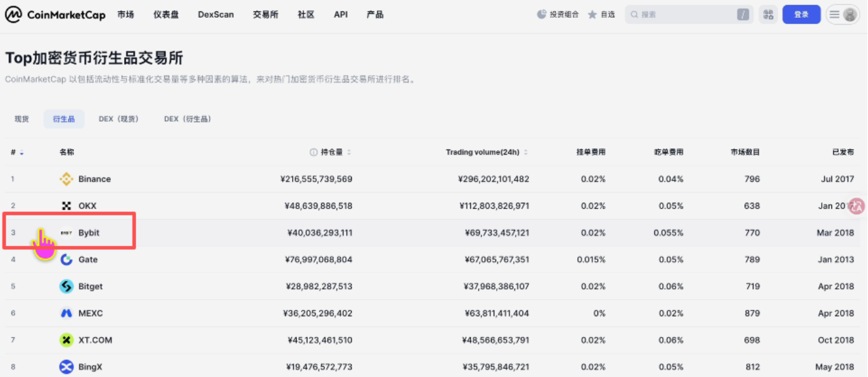Click BingX volume ¥35,795,846,721
The image size is (868, 377).
click(496, 367)
